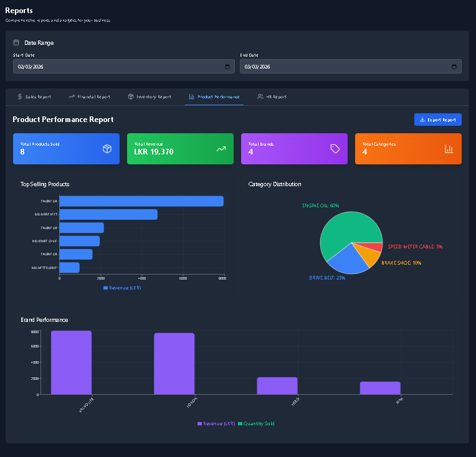The image size is (476, 457).
Task: Toggle Quantity Sold legend in Brand Performance
Action: point(256,423)
